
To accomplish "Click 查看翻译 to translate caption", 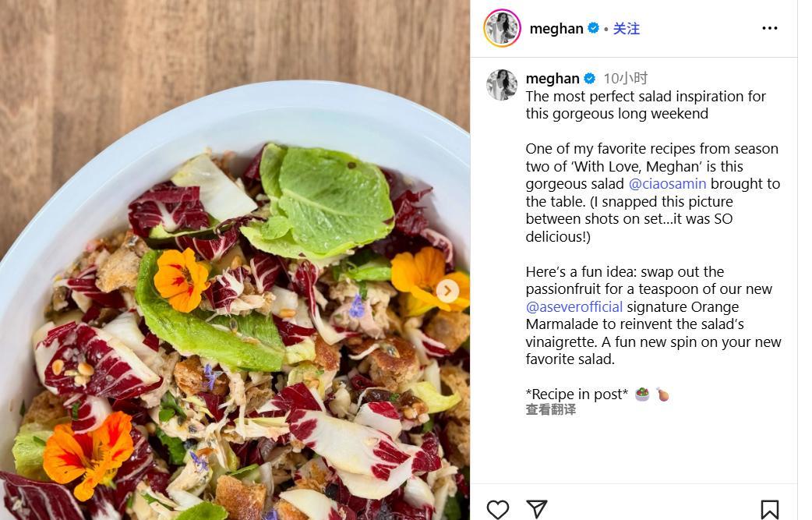I will coord(550,409).
